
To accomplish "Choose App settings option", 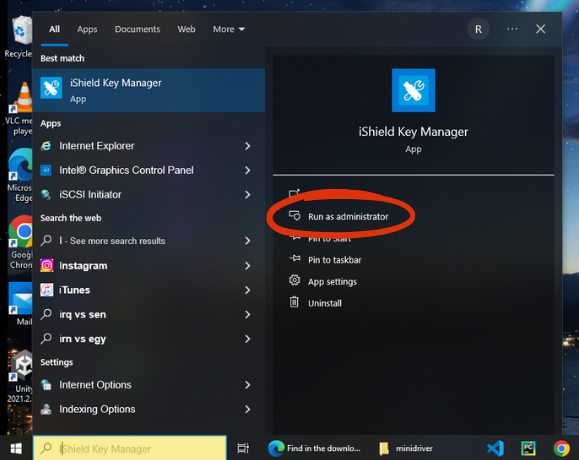I will pyautogui.click(x=332, y=282).
